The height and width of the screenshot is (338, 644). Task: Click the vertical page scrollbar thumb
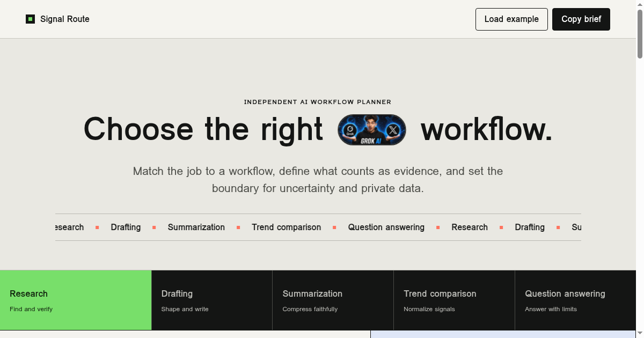click(x=640, y=33)
